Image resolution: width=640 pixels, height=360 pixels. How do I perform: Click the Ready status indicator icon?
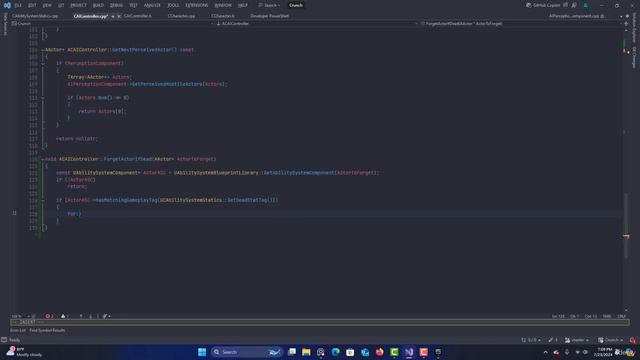[4, 340]
